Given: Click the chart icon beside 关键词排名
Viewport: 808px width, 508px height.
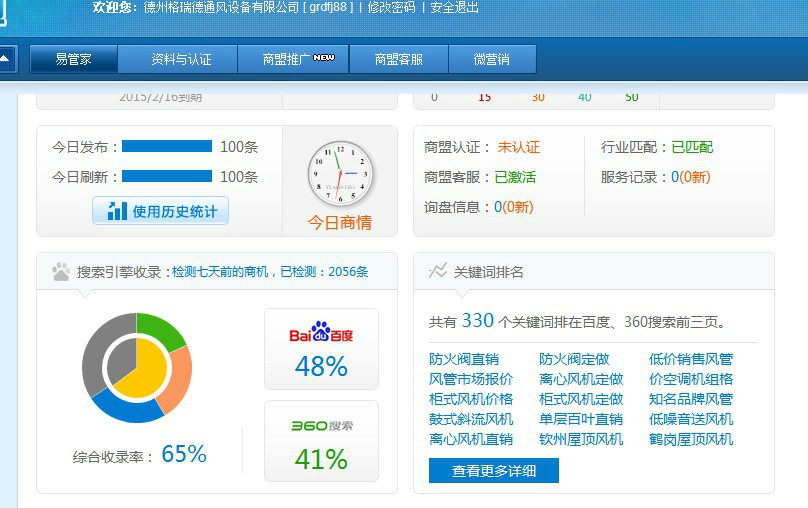Looking at the screenshot, I should click(437, 271).
